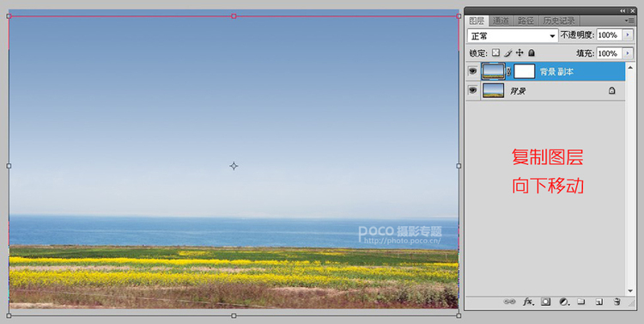The image size is (644, 324).
Task: Create a new layer icon
Action: (x=598, y=302)
